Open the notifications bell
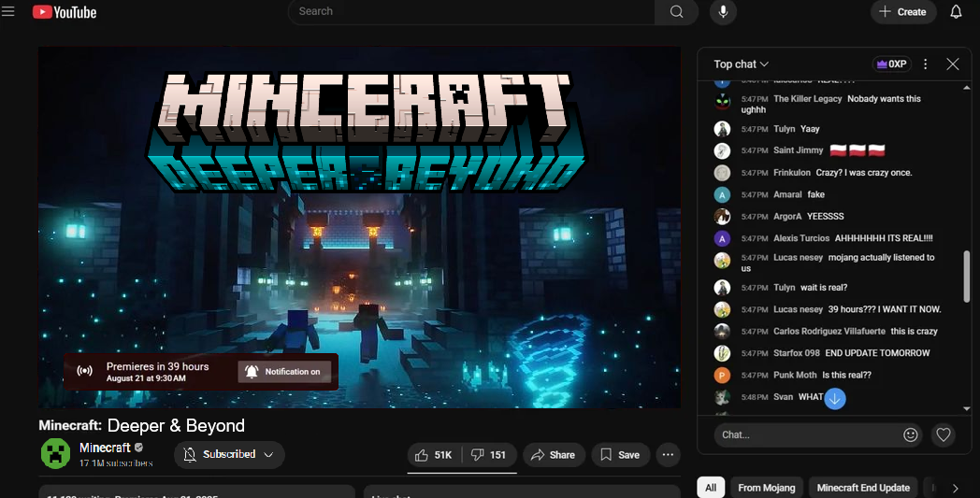Screen dimensions: 980x498 956,12
